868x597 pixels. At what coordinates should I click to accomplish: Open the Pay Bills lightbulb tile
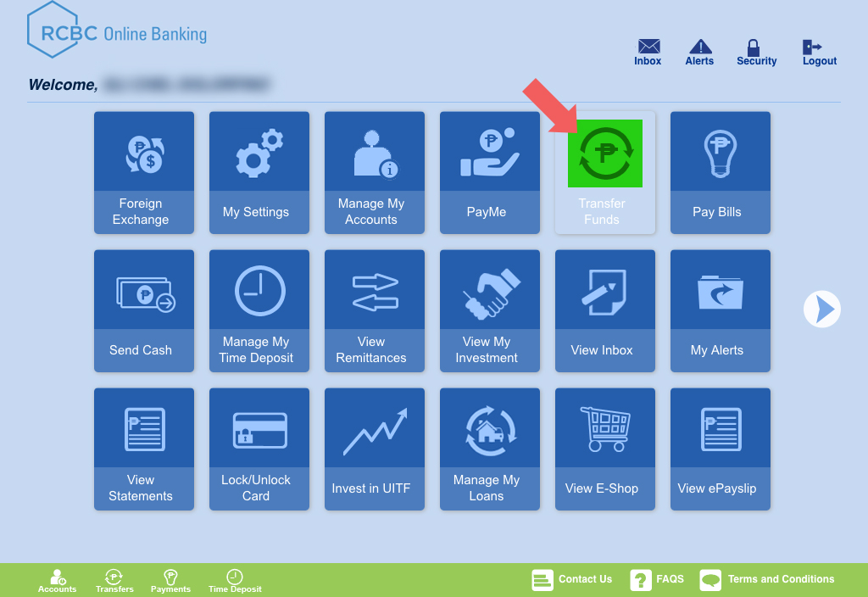(x=721, y=173)
